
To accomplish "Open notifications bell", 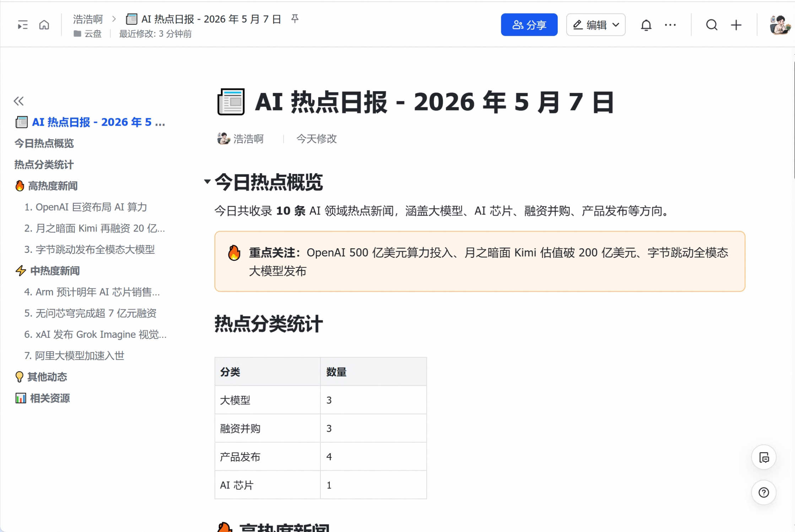I will tap(646, 25).
